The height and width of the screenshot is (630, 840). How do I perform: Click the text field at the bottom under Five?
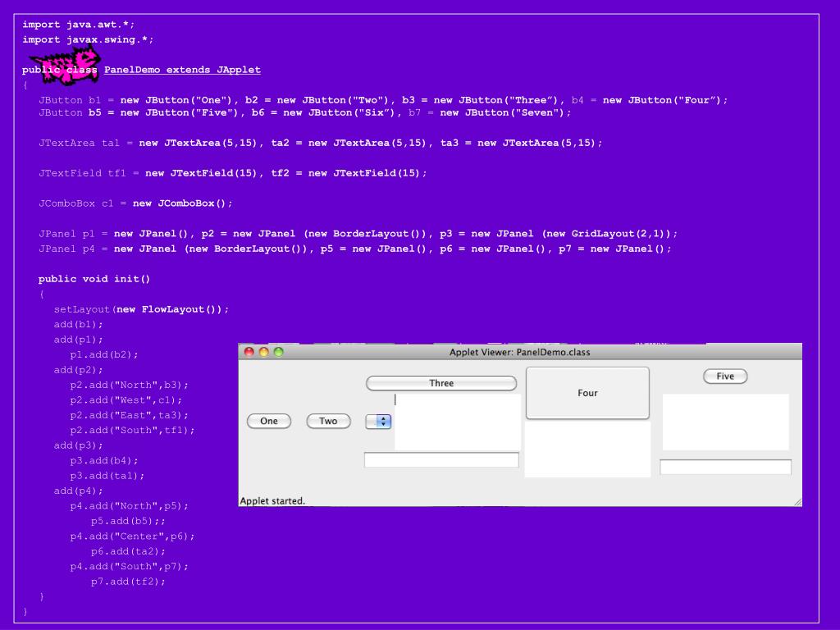pyautogui.click(x=725, y=467)
